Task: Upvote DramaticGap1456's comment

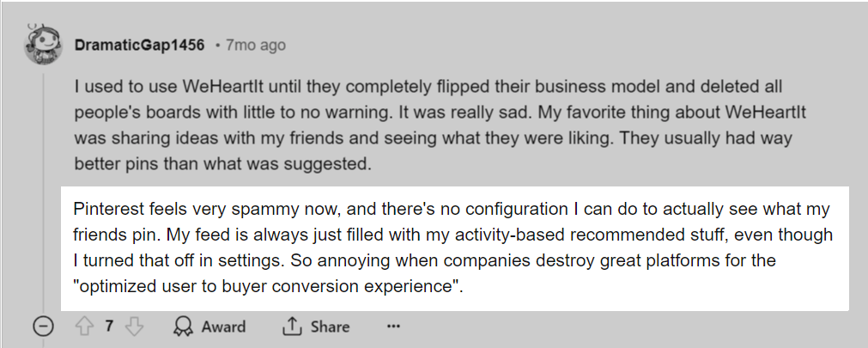Action: pos(84,327)
